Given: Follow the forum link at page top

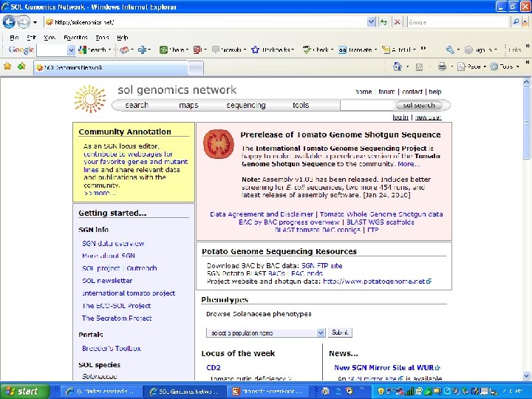Looking at the screenshot, I should coord(386,92).
